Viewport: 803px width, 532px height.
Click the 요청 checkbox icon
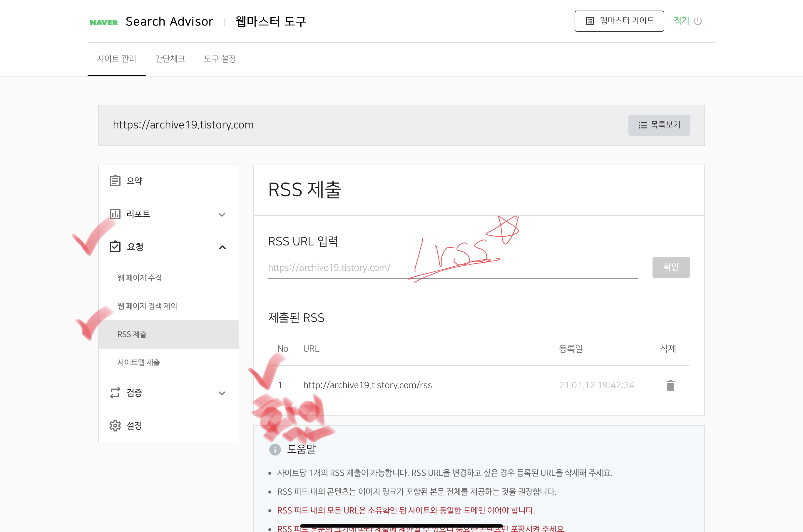[x=115, y=247]
